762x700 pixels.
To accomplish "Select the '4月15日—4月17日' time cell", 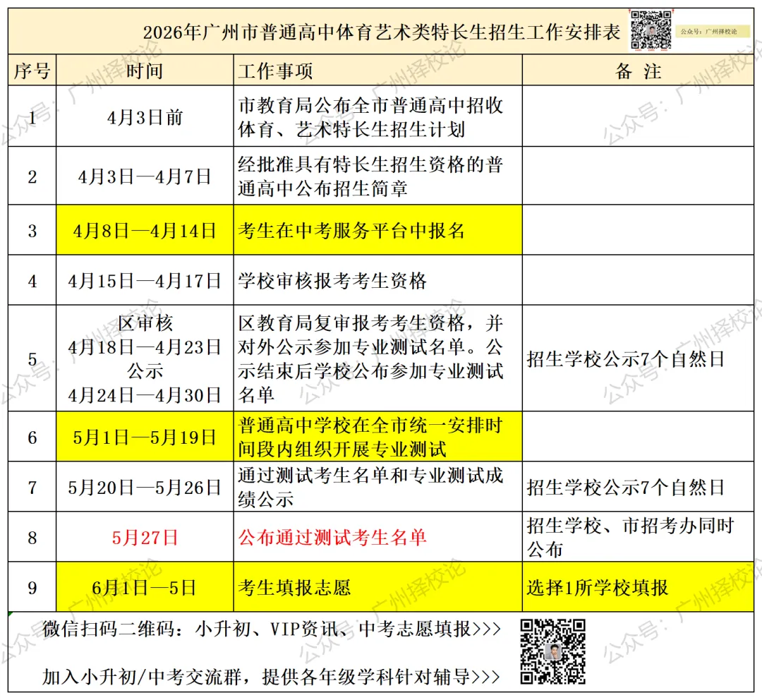I will tap(145, 280).
